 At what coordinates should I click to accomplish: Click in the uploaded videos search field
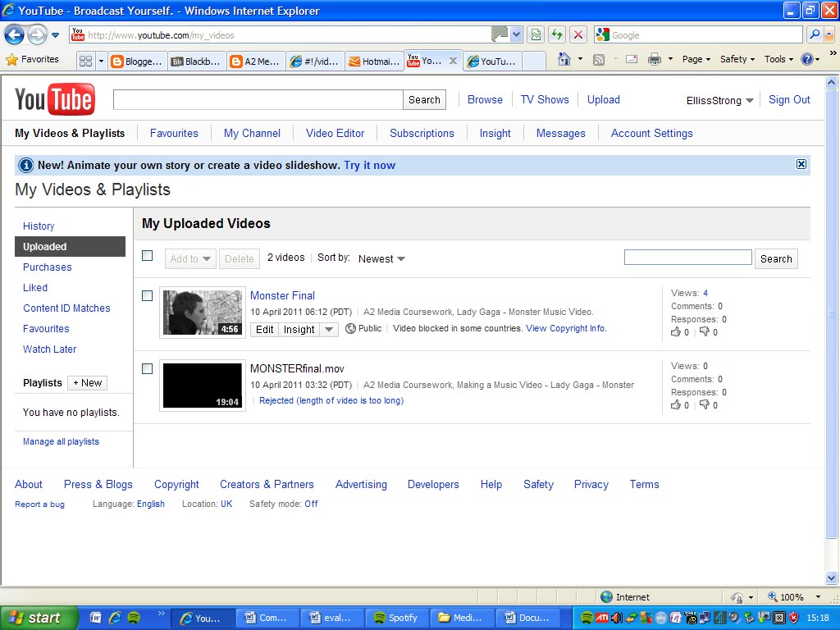tap(688, 258)
